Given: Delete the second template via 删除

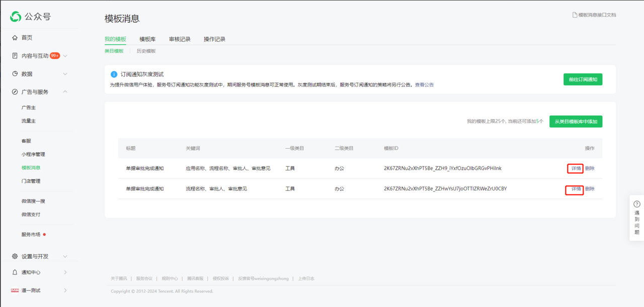Looking at the screenshot, I should 590,189.
